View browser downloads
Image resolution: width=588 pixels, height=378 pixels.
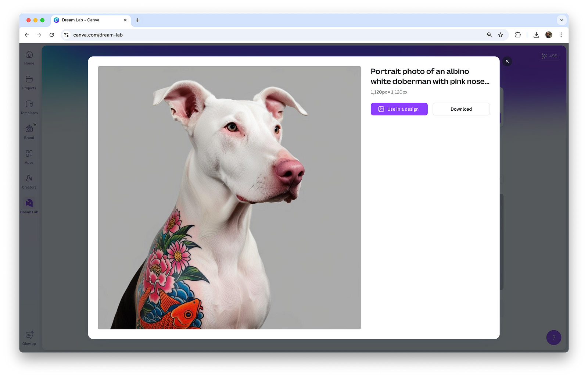coord(536,35)
